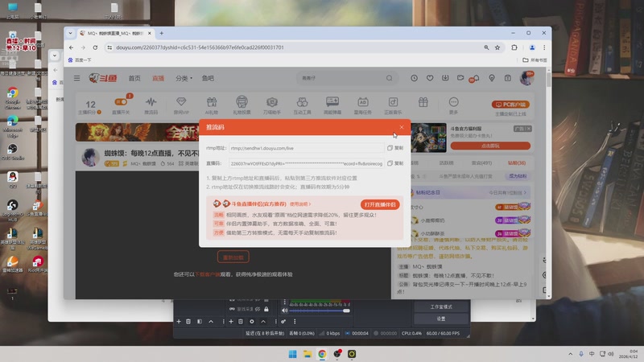This screenshot has width=644, height=362.
Task: Open the 使用说明 instructions link
Action: click(x=300, y=204)
